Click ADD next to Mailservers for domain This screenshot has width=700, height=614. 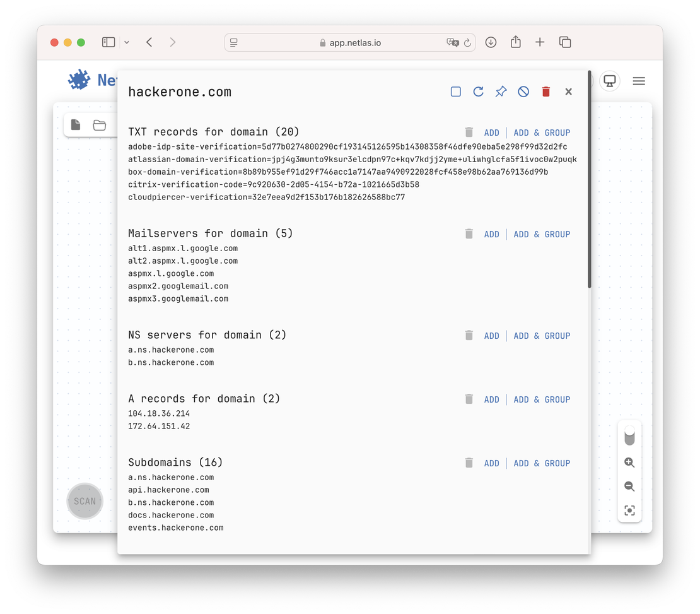pos(492,234)
